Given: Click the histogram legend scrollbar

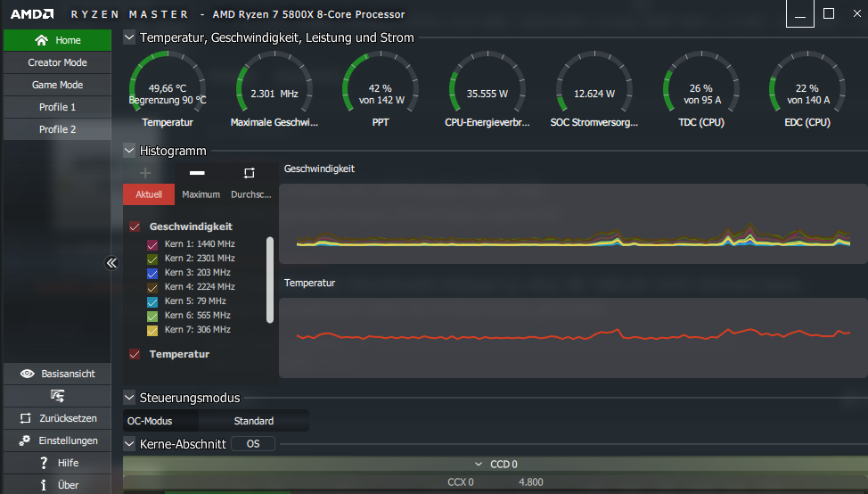Looking at the screenshot, I should 270,280.
